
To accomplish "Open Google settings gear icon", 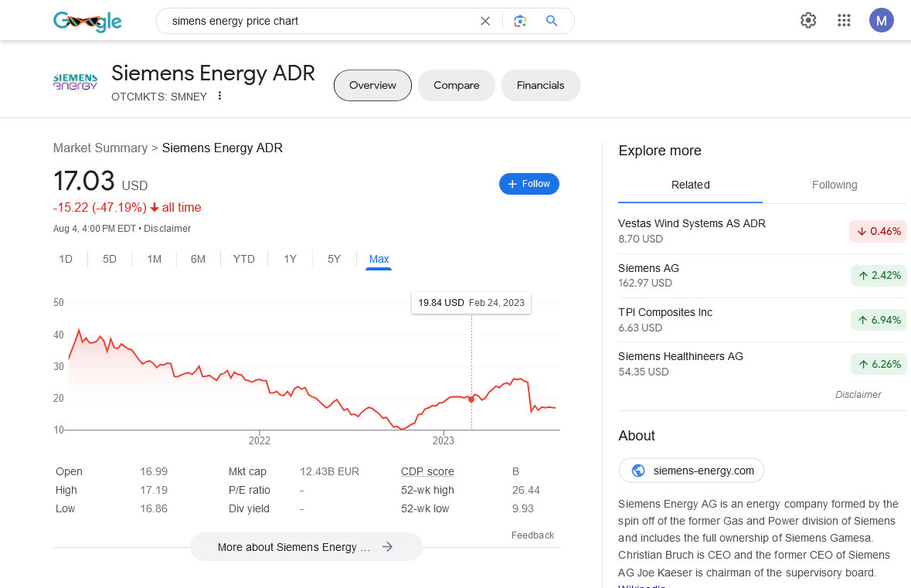I will [808, 21].
